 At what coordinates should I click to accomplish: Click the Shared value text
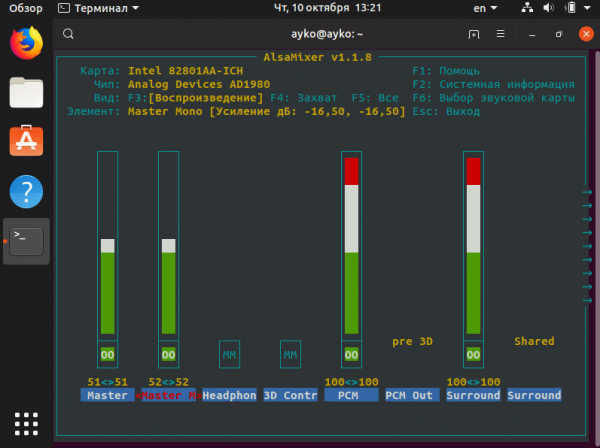(534, 341)
